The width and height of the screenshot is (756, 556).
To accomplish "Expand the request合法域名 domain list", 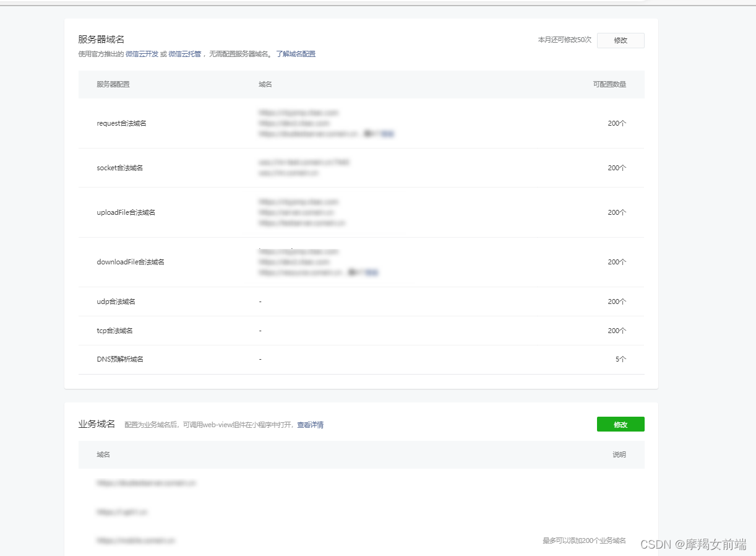I will point(389,133).
